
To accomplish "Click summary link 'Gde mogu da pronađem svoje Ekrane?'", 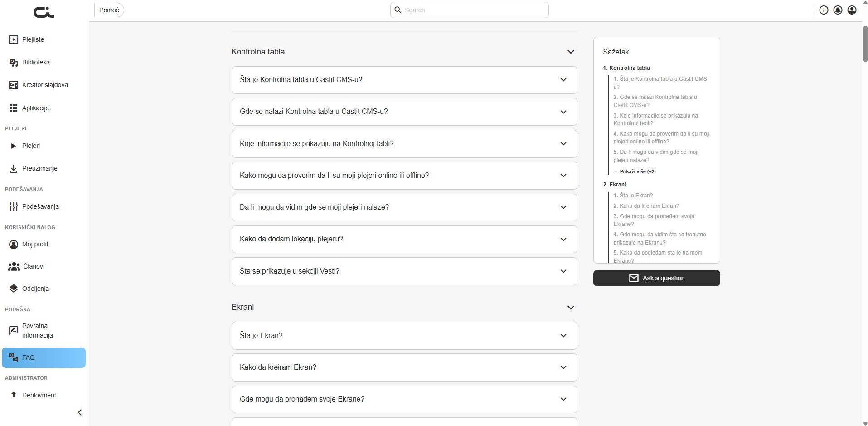I will click(x=654, y=220).
